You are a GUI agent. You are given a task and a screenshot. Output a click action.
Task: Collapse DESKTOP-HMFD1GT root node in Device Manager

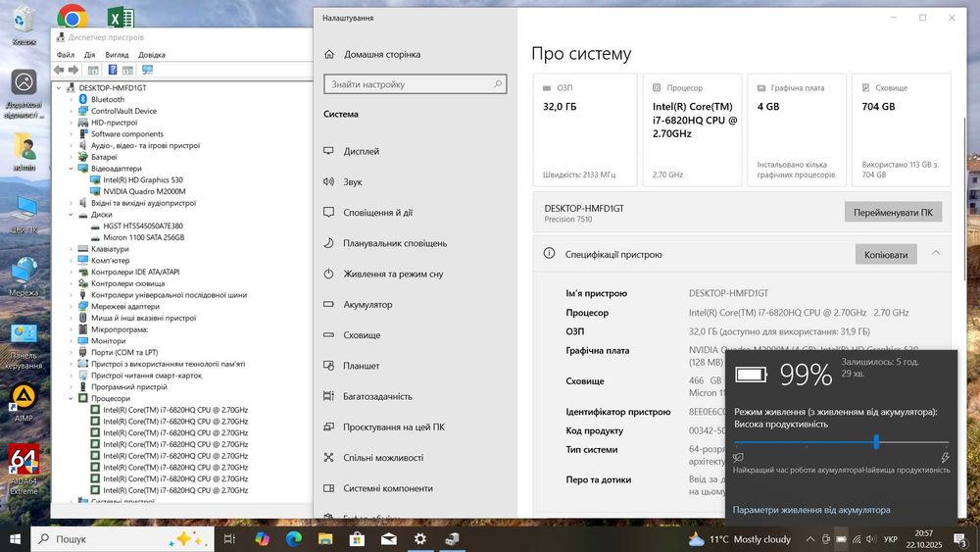click(59, 88)
